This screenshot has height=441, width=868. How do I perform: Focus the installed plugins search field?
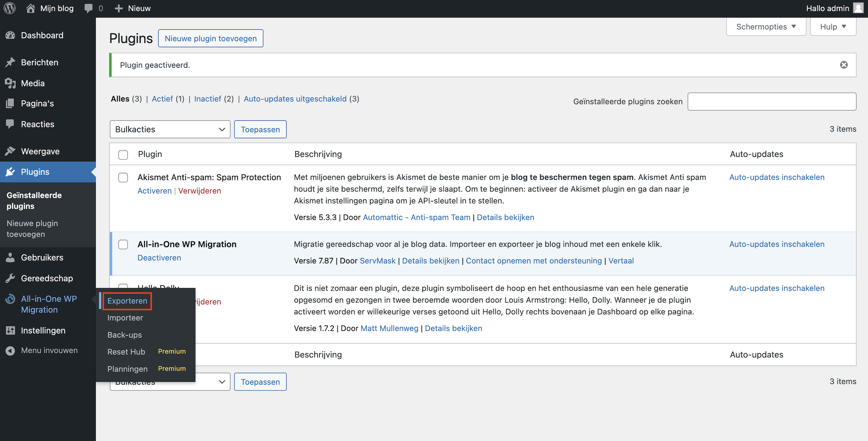(x=771, y=101)
